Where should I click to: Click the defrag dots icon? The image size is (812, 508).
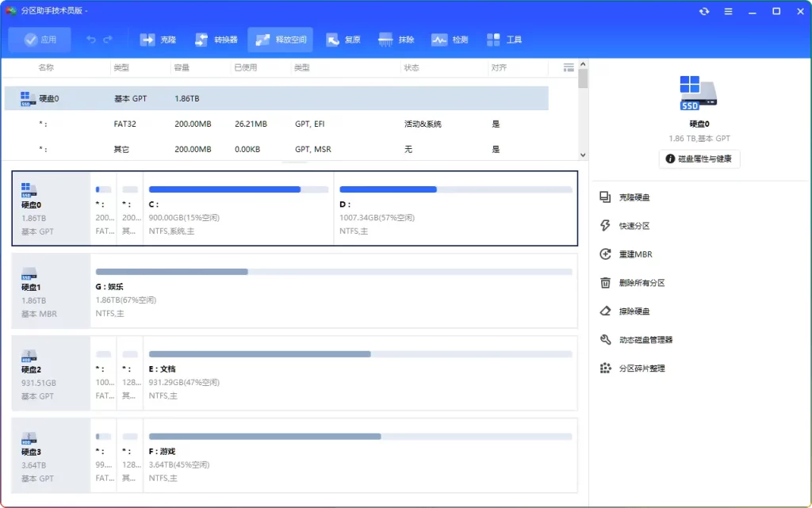tap(605, 367)
